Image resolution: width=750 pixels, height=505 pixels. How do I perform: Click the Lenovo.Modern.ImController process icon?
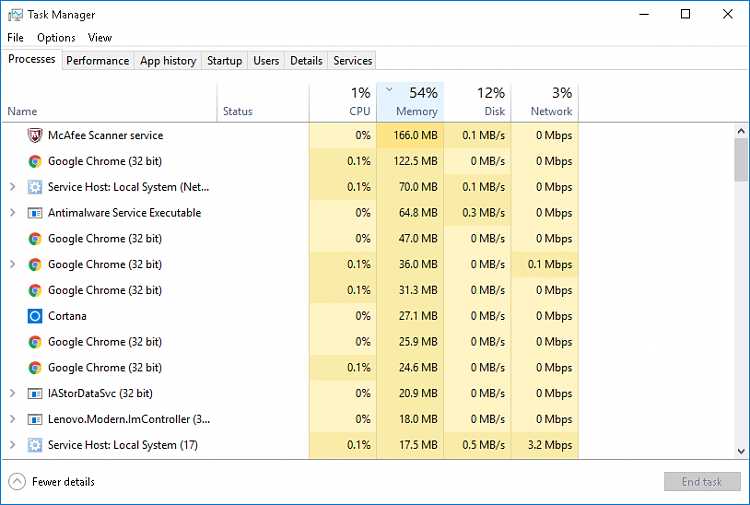pyautogui.click(x=34, y=419)
